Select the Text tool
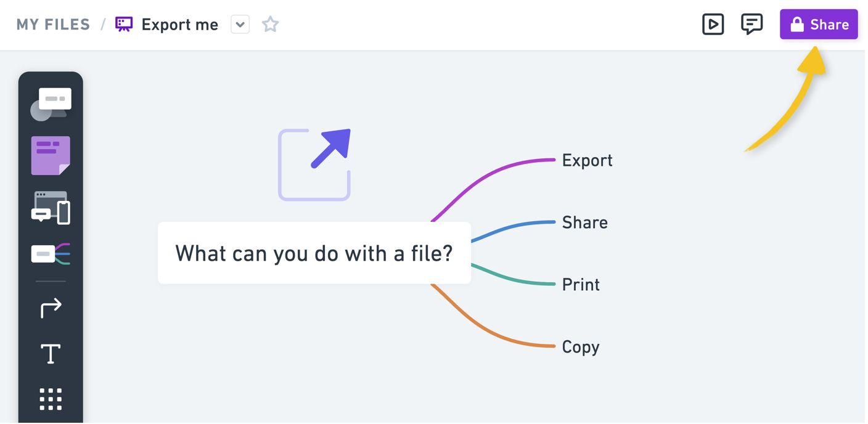Screen dimensions: 868x424 click(51, 354)
